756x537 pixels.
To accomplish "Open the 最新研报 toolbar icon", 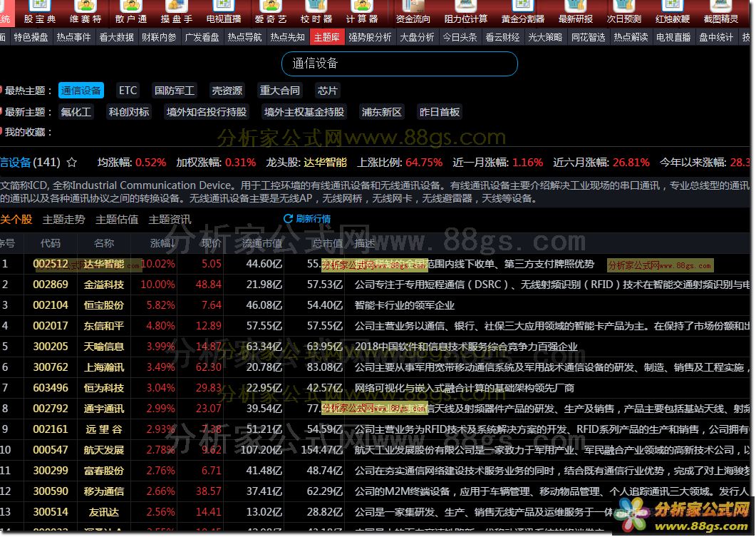I will coord(575,12).
